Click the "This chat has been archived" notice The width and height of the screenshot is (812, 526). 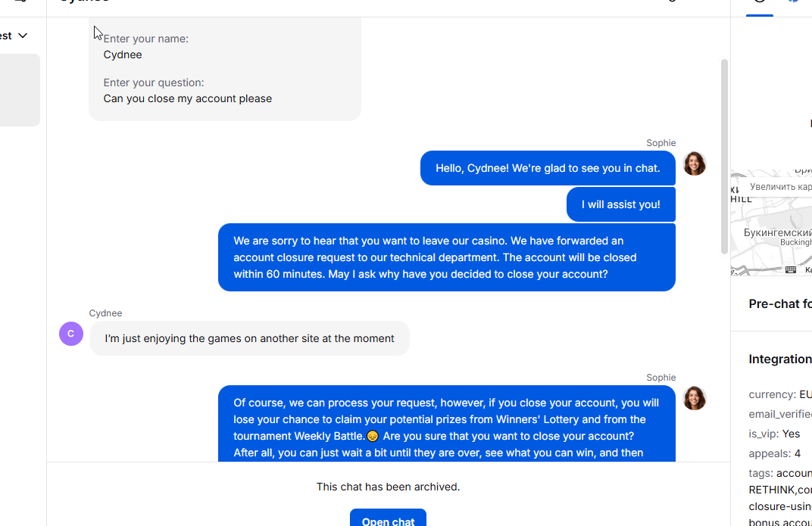pyautogui.click(x=388, y=487)
